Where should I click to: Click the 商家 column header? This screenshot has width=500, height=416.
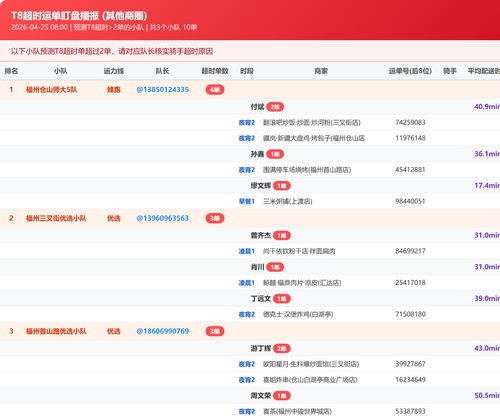click(321, 71)
